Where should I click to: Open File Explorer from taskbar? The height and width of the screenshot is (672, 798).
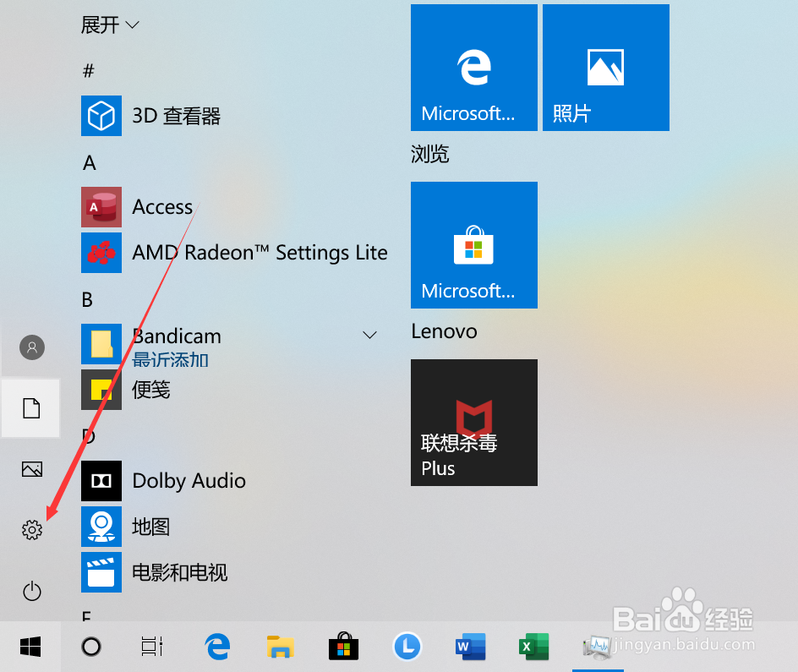281,647
